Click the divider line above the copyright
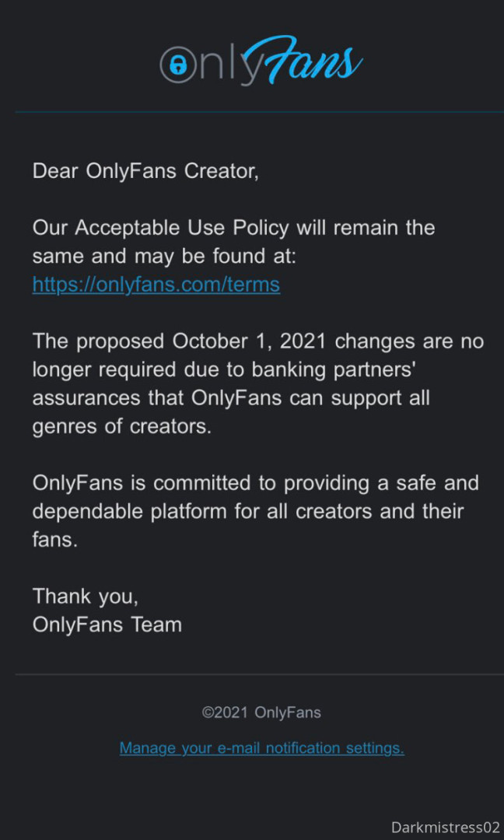This screenshot has height=840, width=504. (x=260, y=674)
